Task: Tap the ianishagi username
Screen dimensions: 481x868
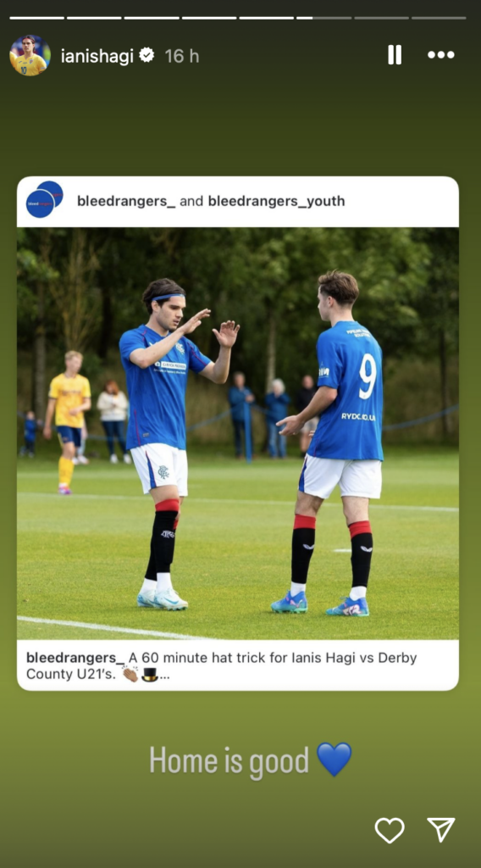Action: [x=97, y=56]
